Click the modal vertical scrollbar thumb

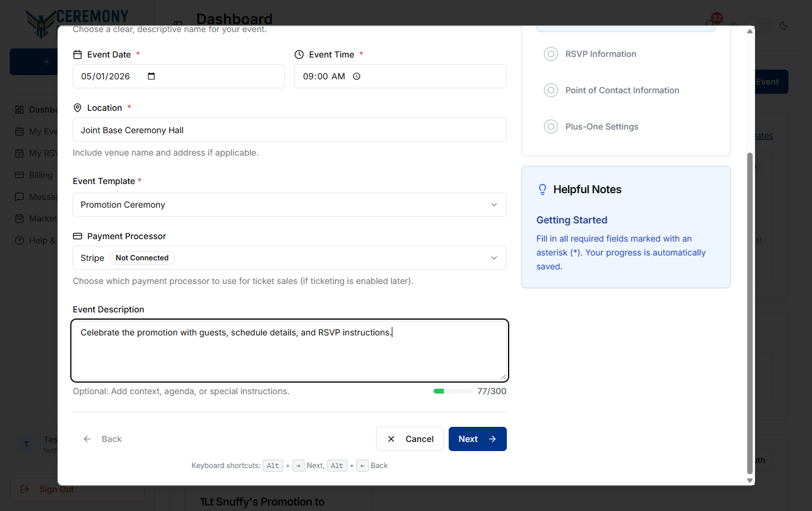pyautogui.click(x=750, y=313)
